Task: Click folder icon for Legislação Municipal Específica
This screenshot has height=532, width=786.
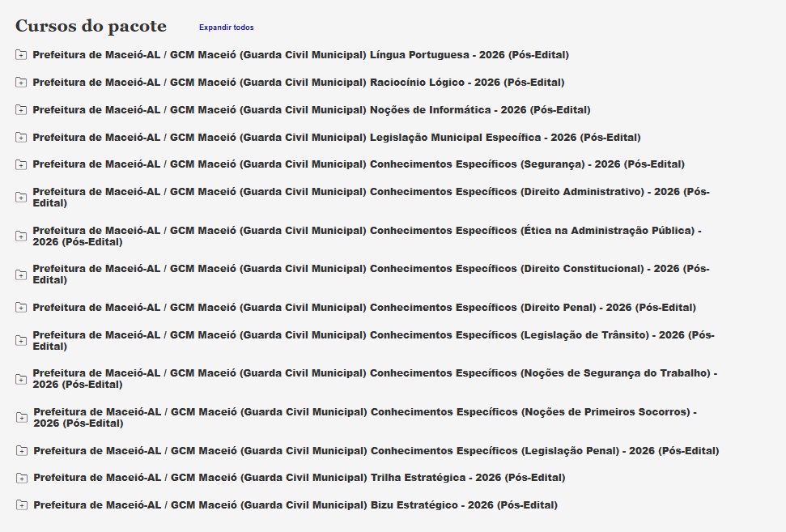Action: coord(21,138)
